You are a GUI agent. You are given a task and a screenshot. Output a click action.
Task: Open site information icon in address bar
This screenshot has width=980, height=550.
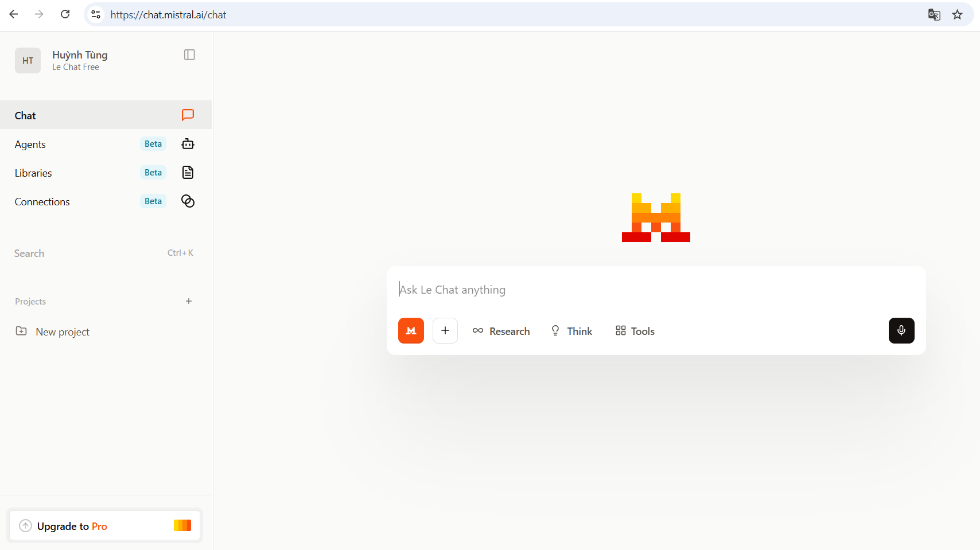click(x=96, y=14)
